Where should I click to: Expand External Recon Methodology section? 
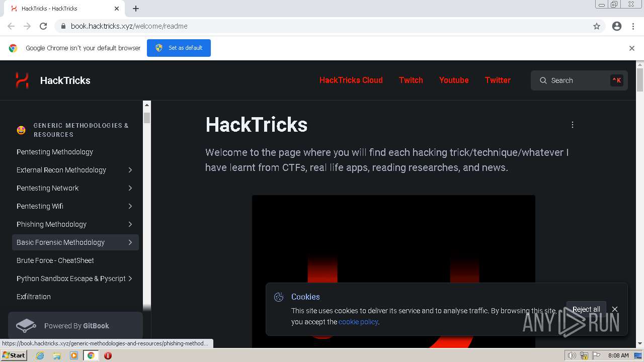click(x=130, y=170)
